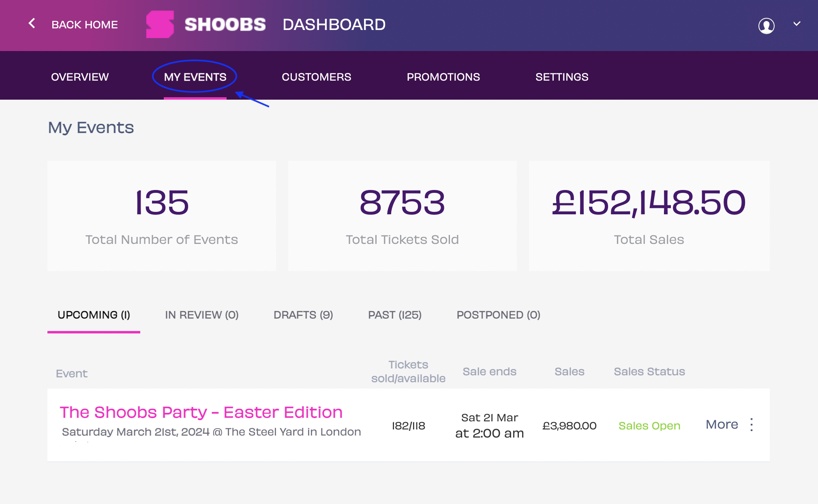This screenshot has width=818, height=504.
Task: Go to the OVERVIEW section
Action: (x=80, y=77)
